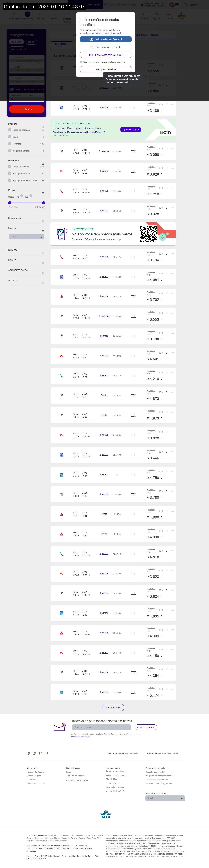Screen dimensions: 209x868
Task: Click the Twitter icon in the footer
Action: coord(40,753)
